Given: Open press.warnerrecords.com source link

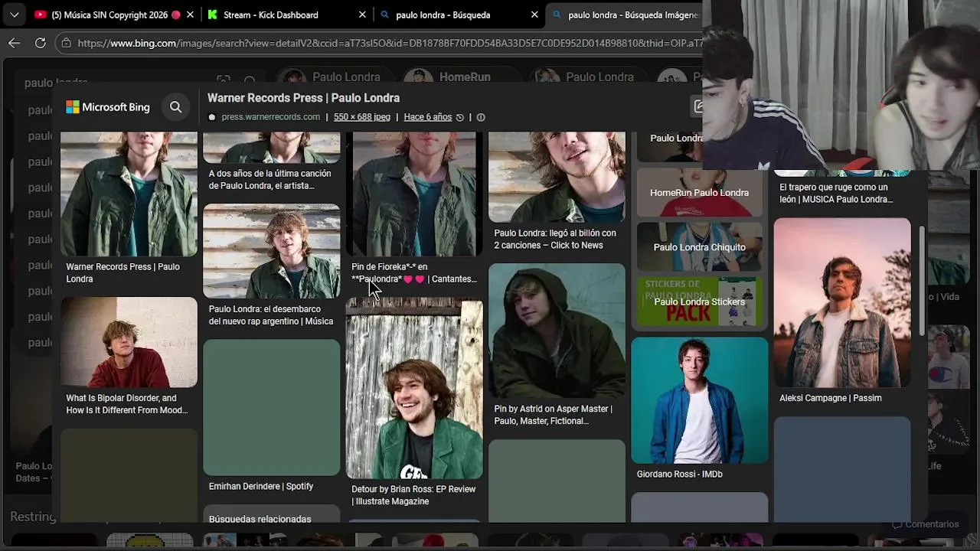Looking at the screenshot, I should coord(270,117).
